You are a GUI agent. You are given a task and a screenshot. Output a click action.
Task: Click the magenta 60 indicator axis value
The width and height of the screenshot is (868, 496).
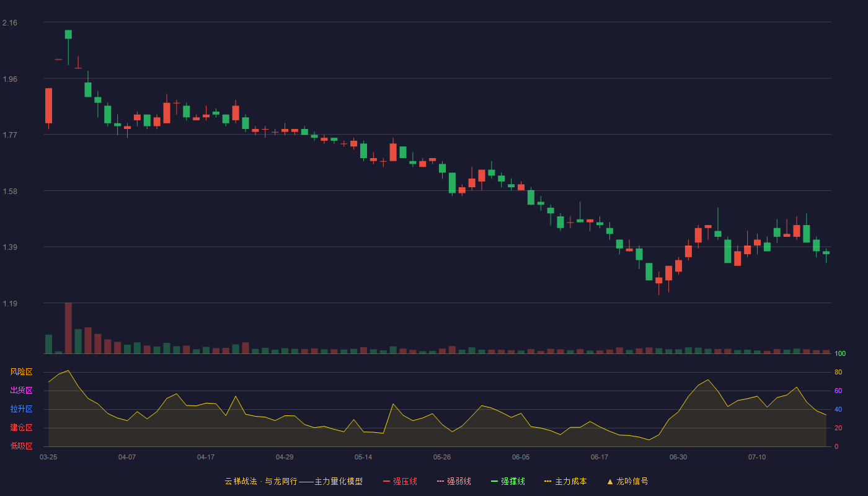coord(838,391)
